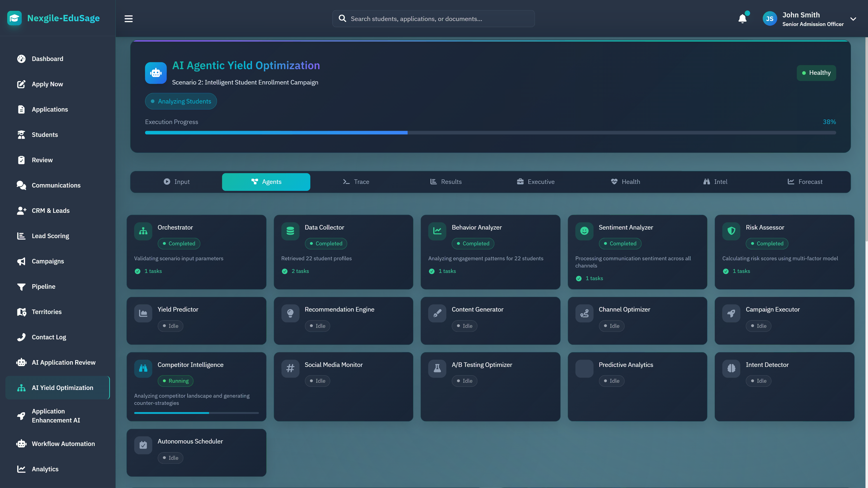The width and height of the screenshot is (868, 488).
Task: Select the Students sidebar icon
Action: click(21, 134)
